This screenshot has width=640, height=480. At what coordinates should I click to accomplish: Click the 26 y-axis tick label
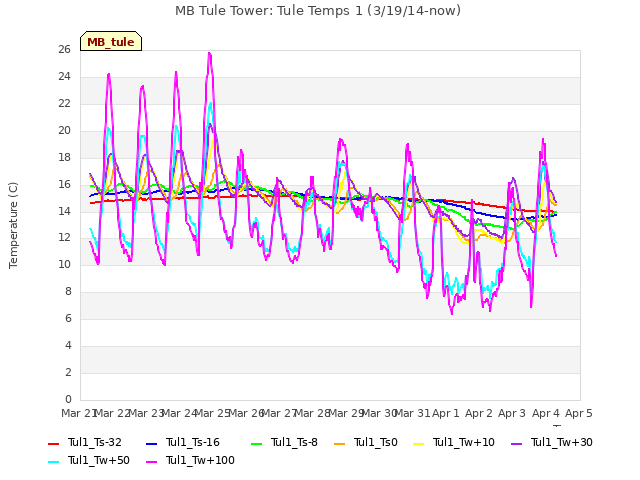tap(64, 50)
